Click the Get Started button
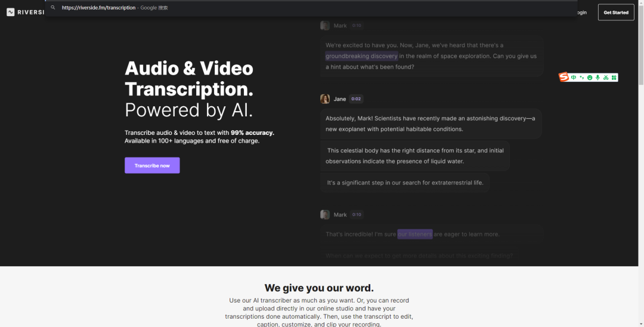This screenshot has height=327, width=644. pyautogui.click(x=616, y=13)
